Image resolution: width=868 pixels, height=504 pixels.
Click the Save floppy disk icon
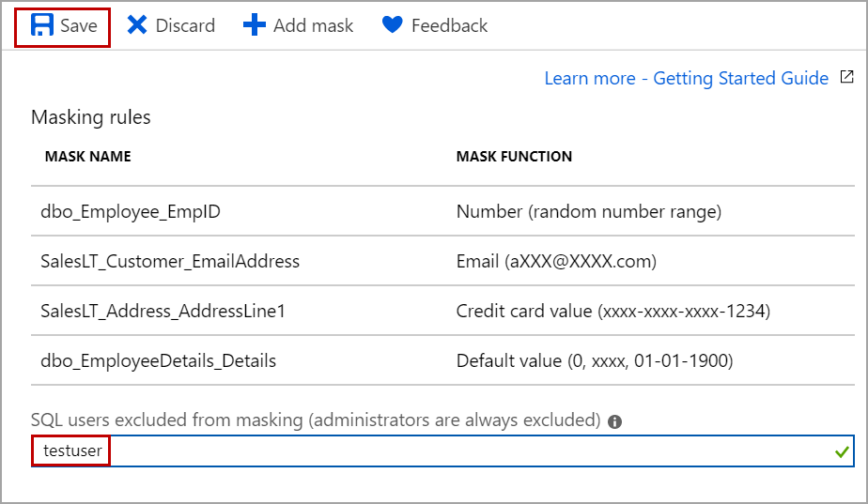point(41,25)
